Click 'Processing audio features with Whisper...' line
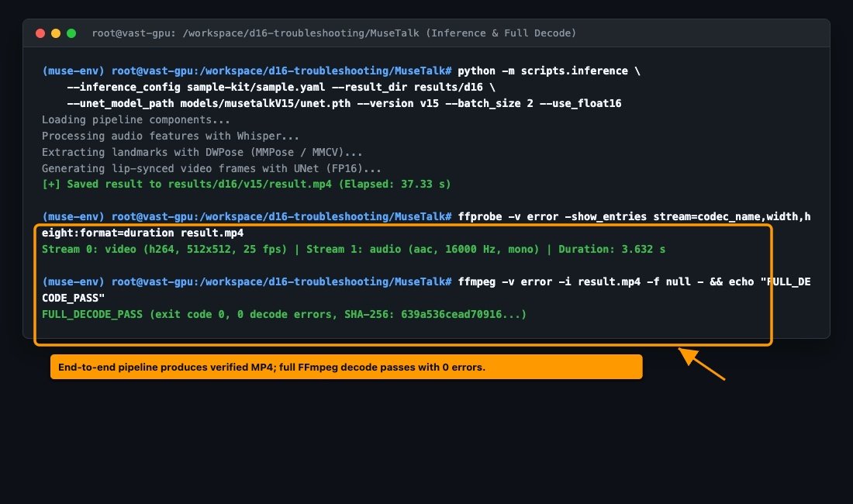853x504 pixels. click(171, 136)
